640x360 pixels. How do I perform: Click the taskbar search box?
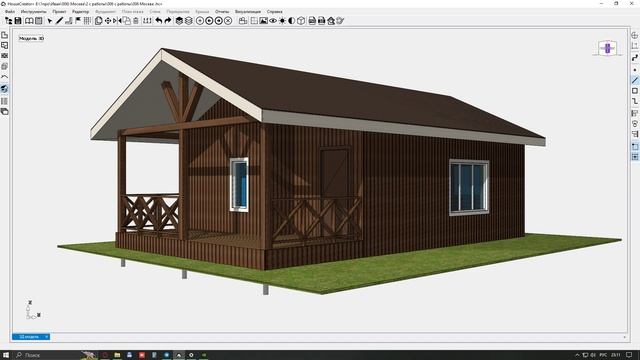(x=47, y=355)
